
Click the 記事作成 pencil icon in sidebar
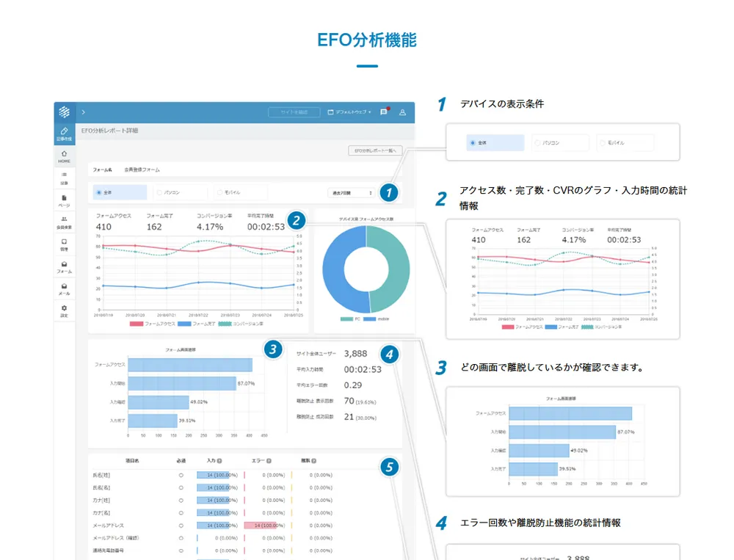pyautogui.click(x=64, y=131)
